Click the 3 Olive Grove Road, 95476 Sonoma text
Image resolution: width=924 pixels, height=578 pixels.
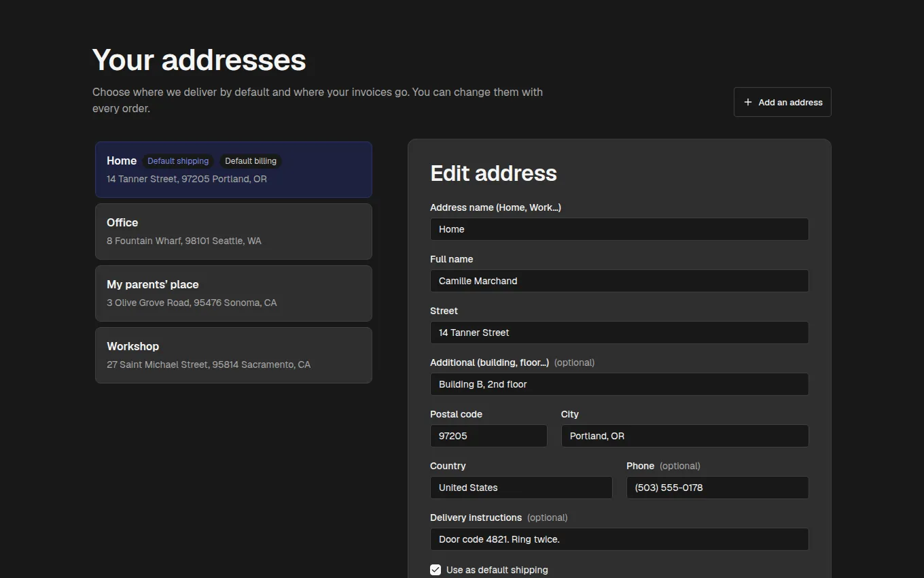point(192,303)
